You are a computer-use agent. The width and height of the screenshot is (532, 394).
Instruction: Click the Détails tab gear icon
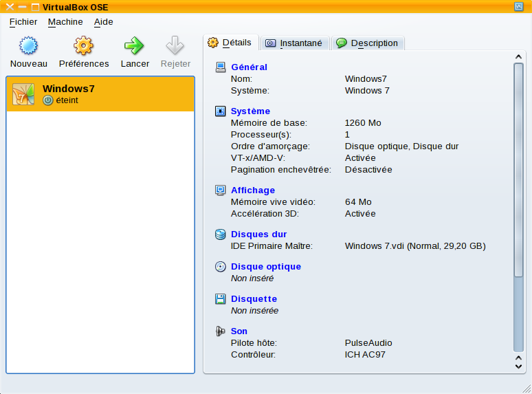pos(213,43)
